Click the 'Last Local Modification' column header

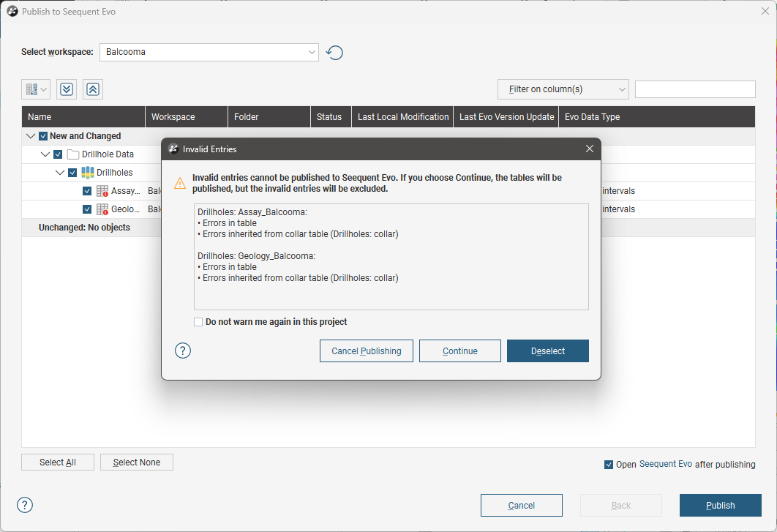402,117
